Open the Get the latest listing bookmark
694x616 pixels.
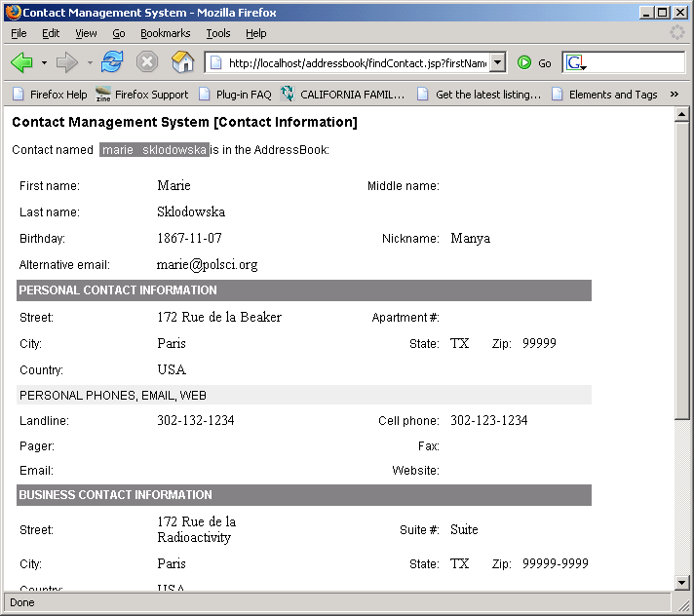click(x=479, y=95)
